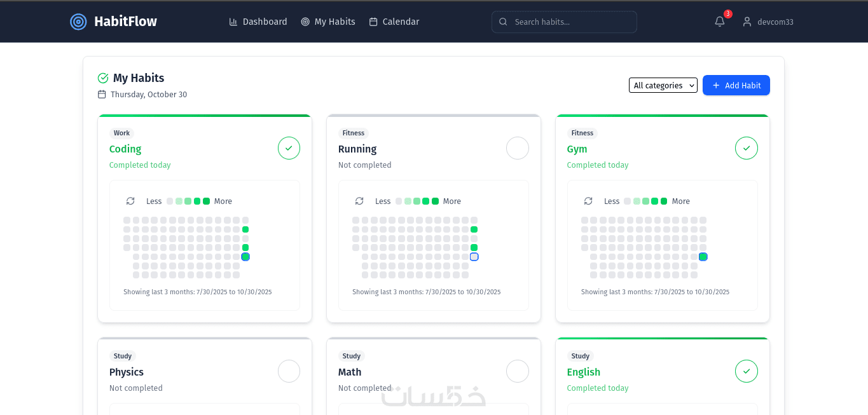The image size is (868, 415).
Task: Open the Coding habit title
Action: (x=125, y=149)
